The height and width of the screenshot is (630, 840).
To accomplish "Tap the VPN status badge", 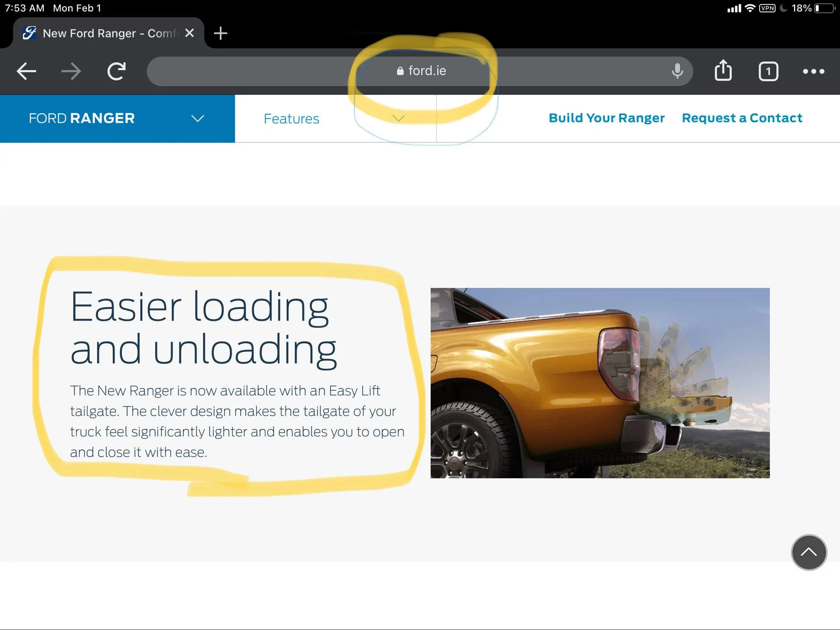I will pos(767,8).
